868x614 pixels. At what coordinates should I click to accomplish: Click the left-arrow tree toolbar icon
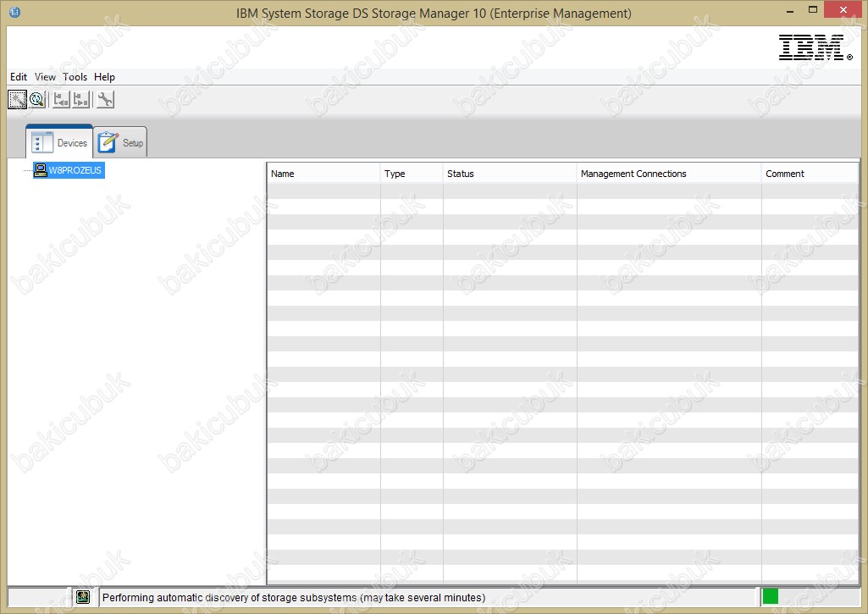pos(61,100)
